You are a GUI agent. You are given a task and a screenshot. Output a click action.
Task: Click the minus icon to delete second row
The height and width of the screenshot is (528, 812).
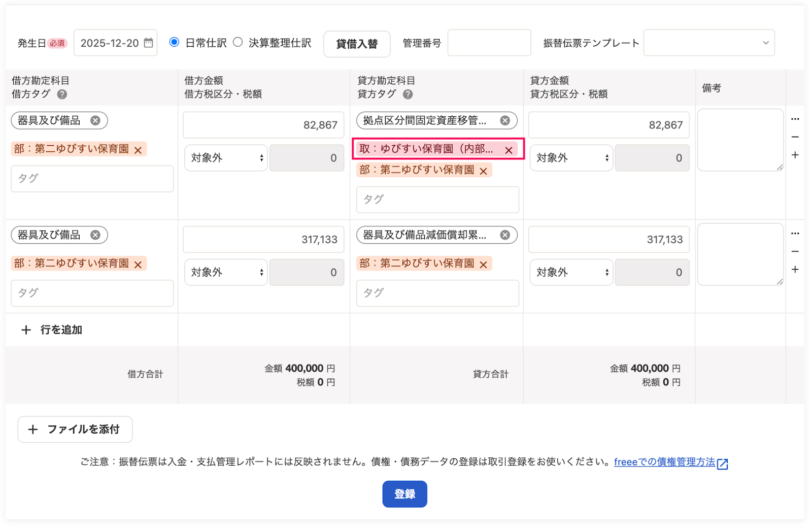click(x=795, y=251)
